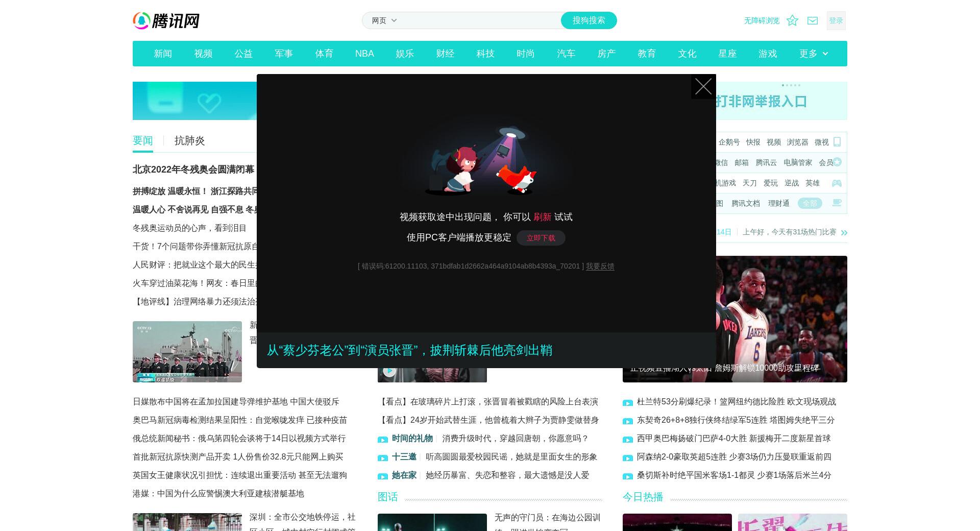Expand the 更多 navigation menu
The width and height of the screenshot is (980, 531).
[814, 54]
